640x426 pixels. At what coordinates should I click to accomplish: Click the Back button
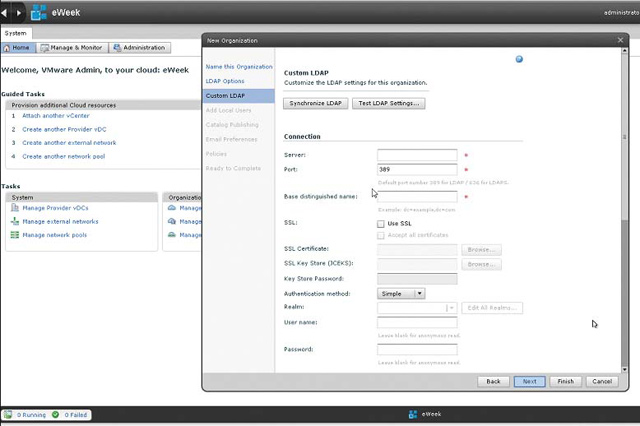click(x=493, y=382)
